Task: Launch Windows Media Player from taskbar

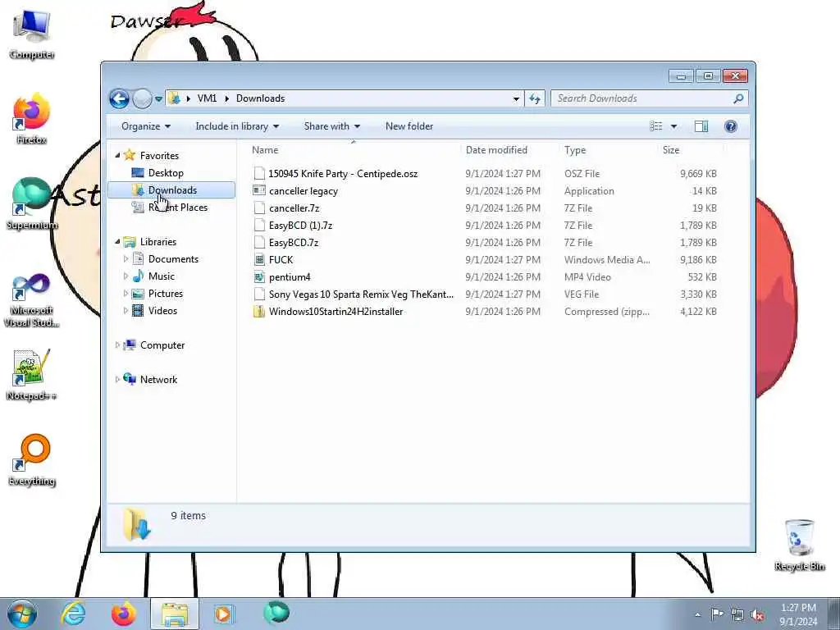Action: (x=223, y=614)
